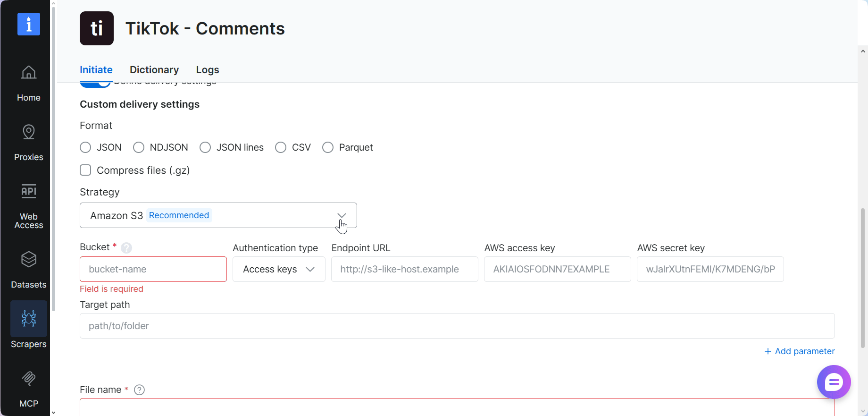Focus the File name input field

pos(457,407)
